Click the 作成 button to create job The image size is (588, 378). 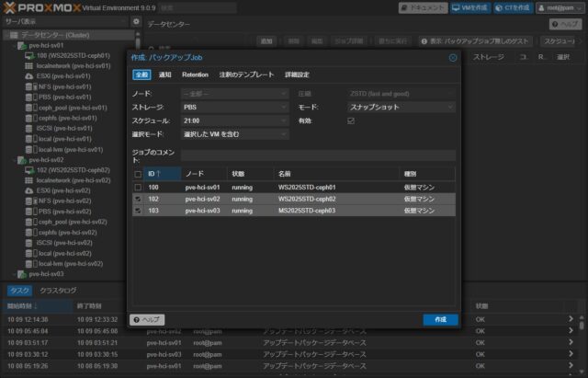(x=440, y=319)
